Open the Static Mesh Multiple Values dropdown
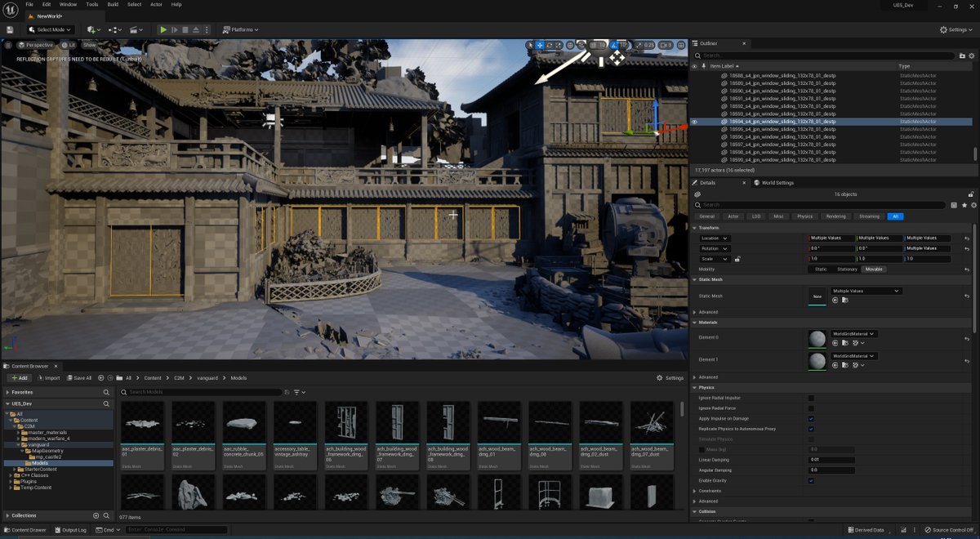This screenshot has width=980, height=539. (x=866, y=291)
